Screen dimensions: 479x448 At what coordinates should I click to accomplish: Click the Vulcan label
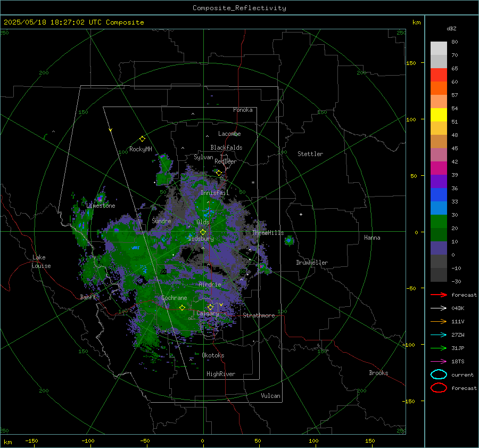pyautogui.click(x=270, y=396)
